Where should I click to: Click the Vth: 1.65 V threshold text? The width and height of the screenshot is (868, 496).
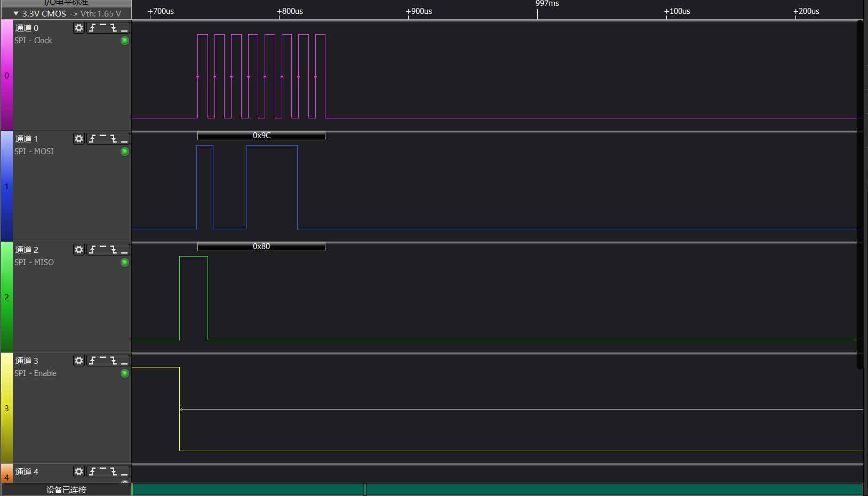(101, 13)
